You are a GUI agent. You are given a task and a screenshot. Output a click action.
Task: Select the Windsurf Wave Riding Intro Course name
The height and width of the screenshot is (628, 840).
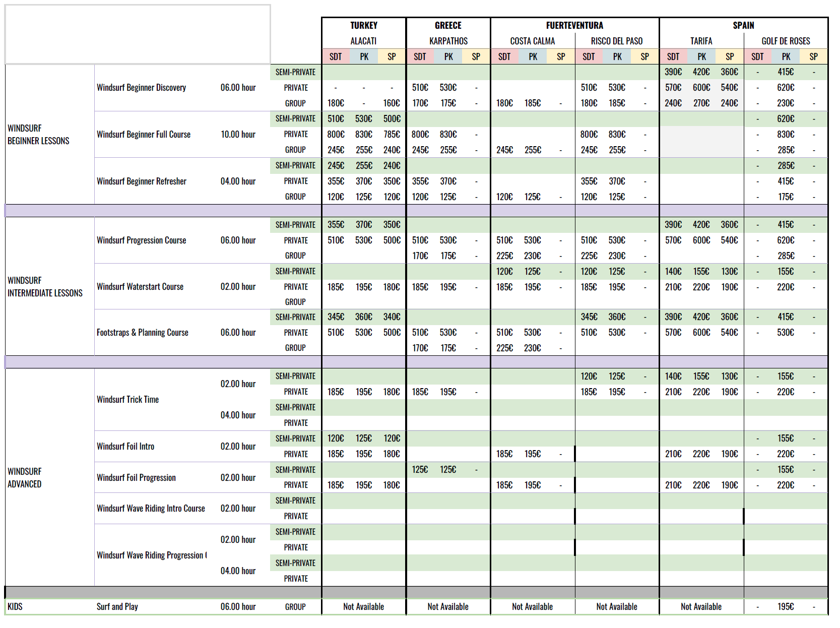point(151,509)
